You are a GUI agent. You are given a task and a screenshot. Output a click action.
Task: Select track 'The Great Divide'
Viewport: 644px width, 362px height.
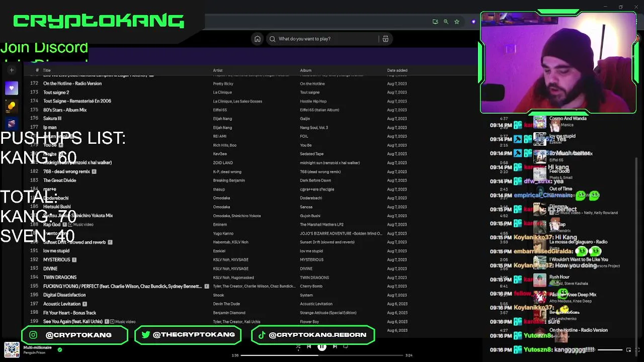click(x=60, y=180)
